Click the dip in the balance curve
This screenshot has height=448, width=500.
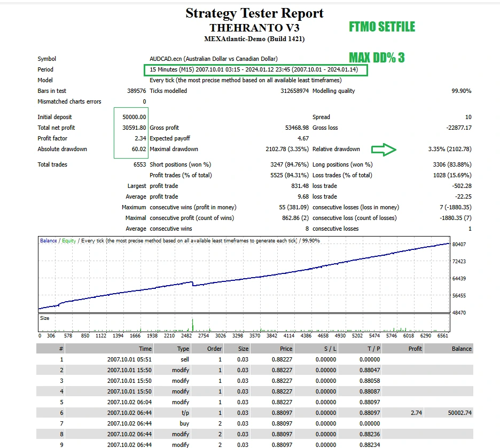coord(193,284)
